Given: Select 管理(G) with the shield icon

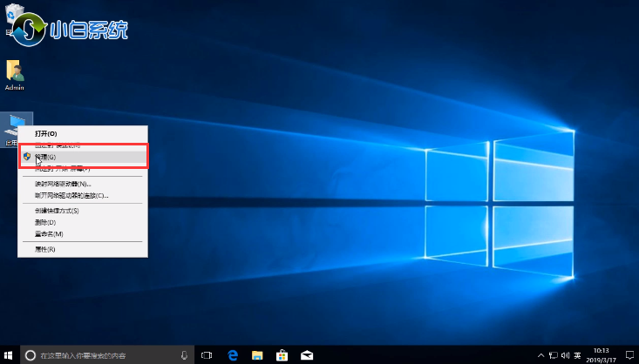Looking at the screenshot, I should pyautogui.click(x=83, y=157).
